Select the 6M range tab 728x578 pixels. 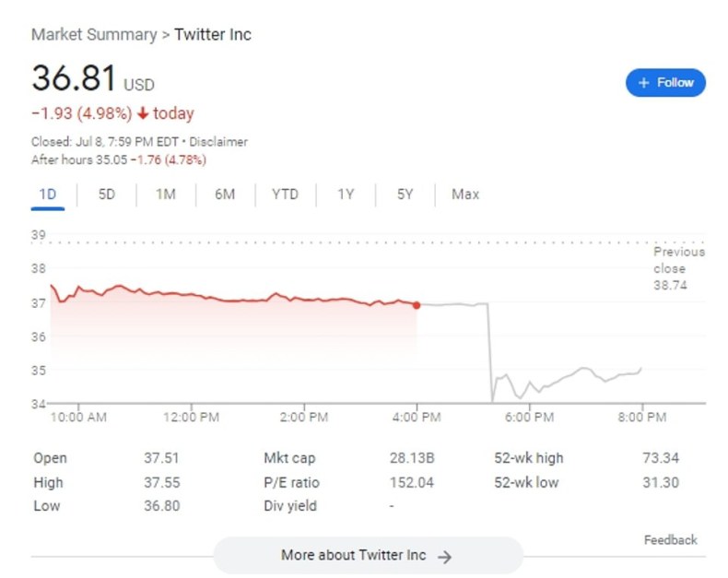(x=225, y=195)
